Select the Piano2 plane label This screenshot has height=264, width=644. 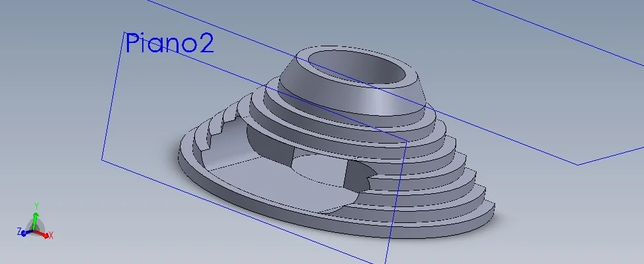click(x=169, y=43)
